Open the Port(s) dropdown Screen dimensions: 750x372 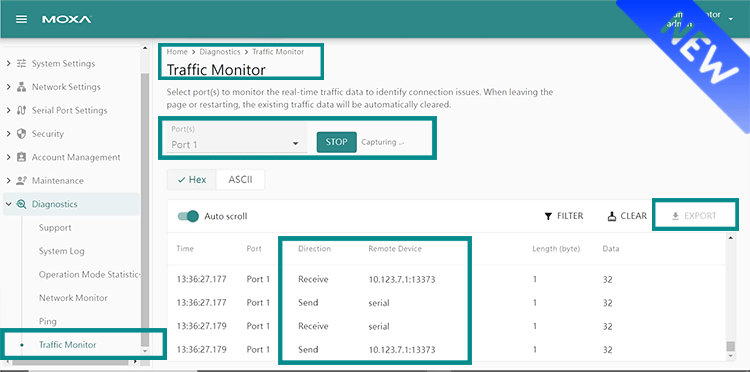click(237, 138)
